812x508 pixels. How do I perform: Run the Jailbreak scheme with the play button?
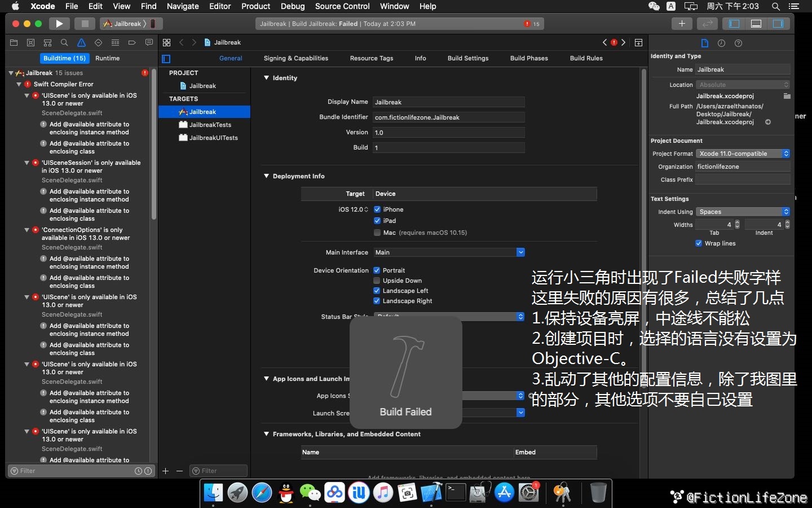pos(59,24)
